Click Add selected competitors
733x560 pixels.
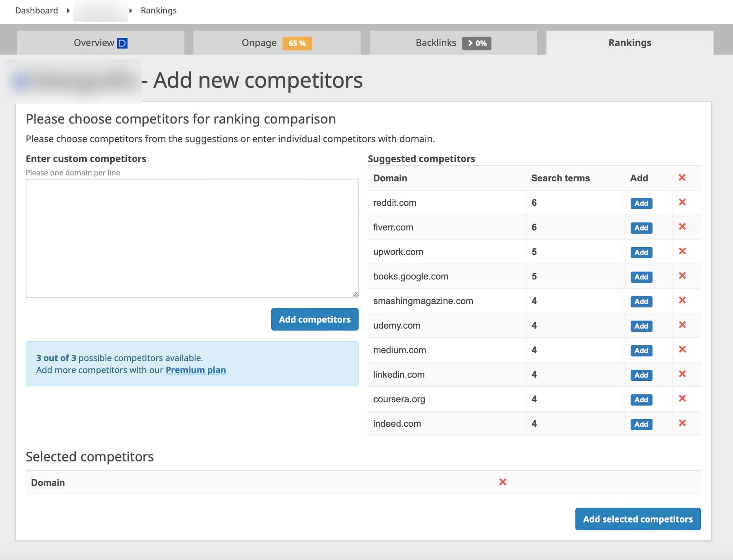click(637, 519)
